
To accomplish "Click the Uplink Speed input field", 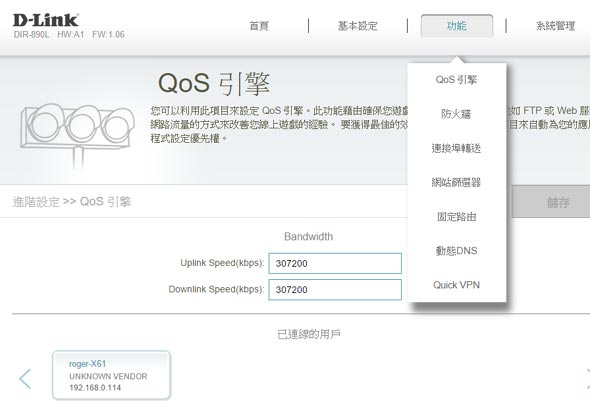I will (335, 263).
